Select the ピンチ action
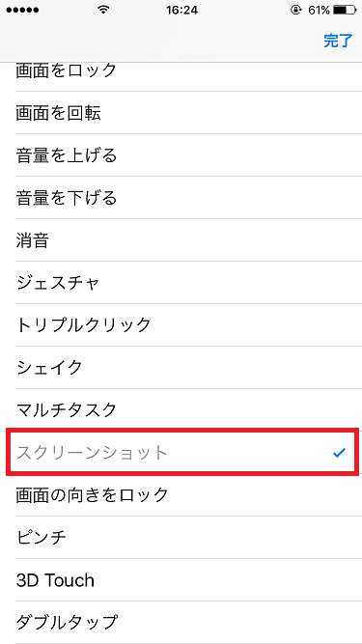 click(x=181, y=537)
